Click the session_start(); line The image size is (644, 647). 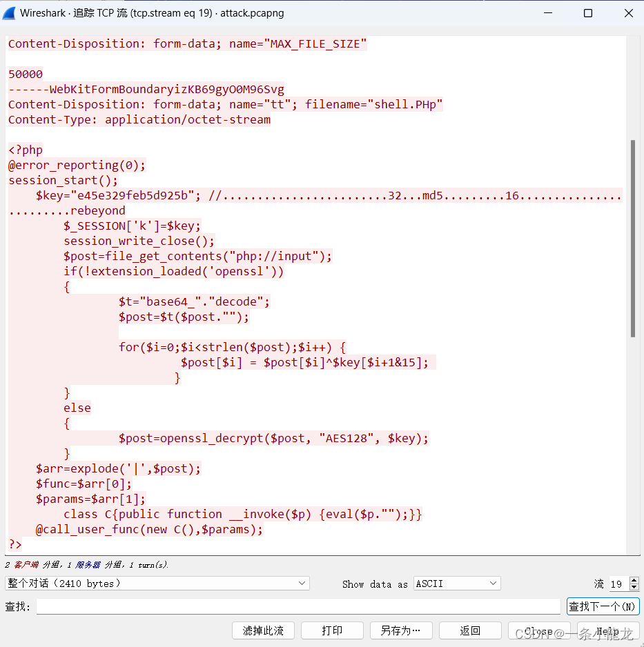pyautogui.click(x=64, y=180)
